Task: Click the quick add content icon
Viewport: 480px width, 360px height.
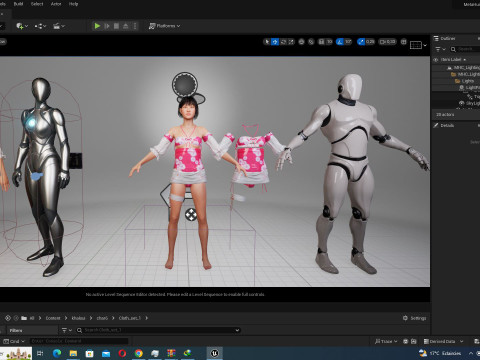Action: (22, 26)
